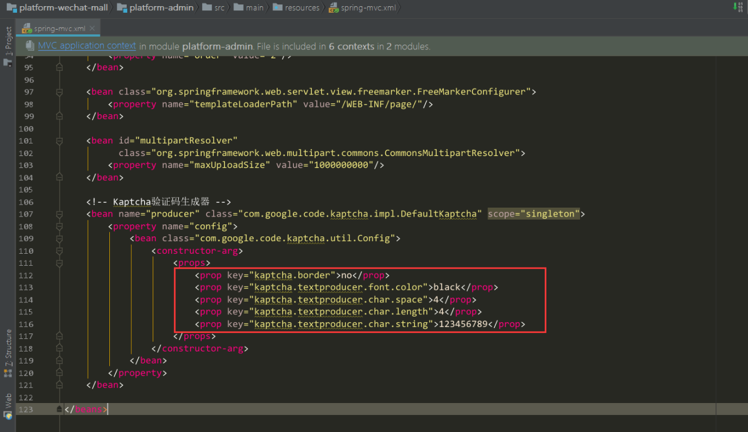
Task: Open the Structure tool window
Action: [x=8, y=353]
